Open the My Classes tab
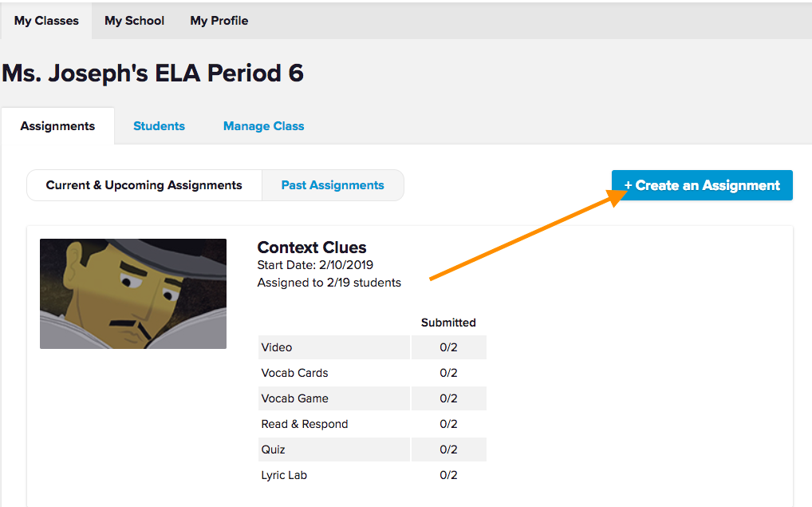 pos(46,21)
